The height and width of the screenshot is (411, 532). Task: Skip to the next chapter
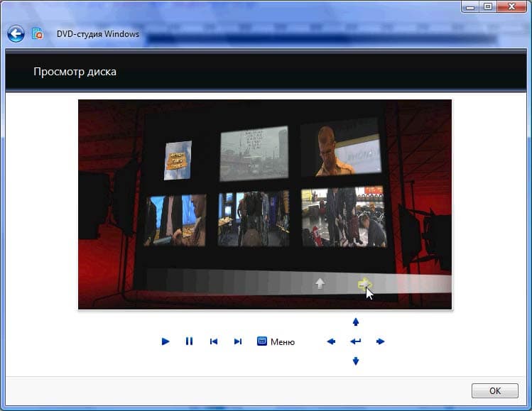click(238, 341)
